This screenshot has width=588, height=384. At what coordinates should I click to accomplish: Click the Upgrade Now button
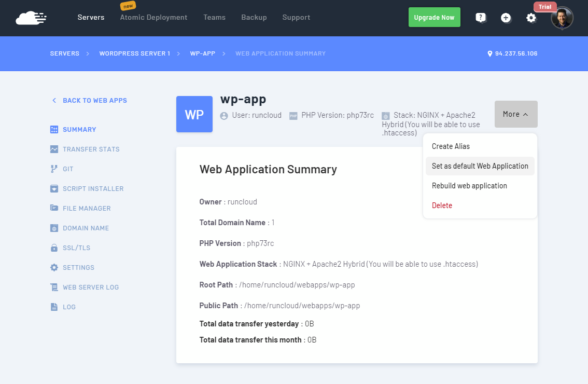coord(434,18)
